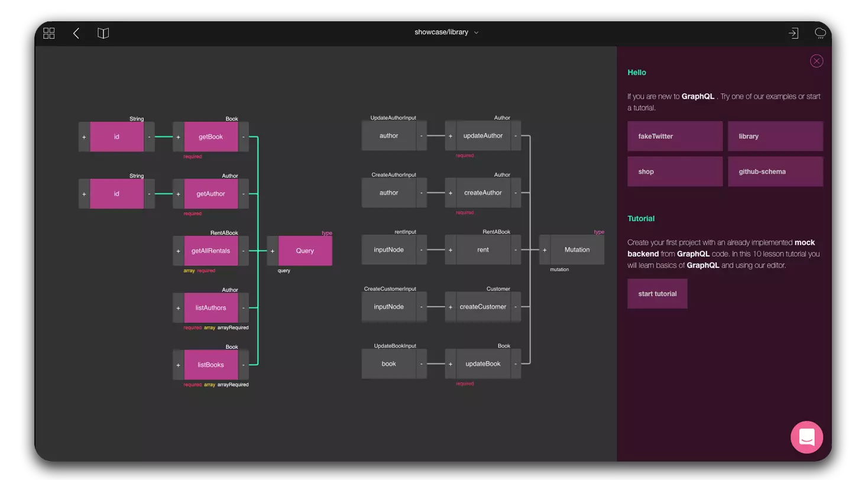
Task: Select the createAuthor node
Action: click(483, 193)
